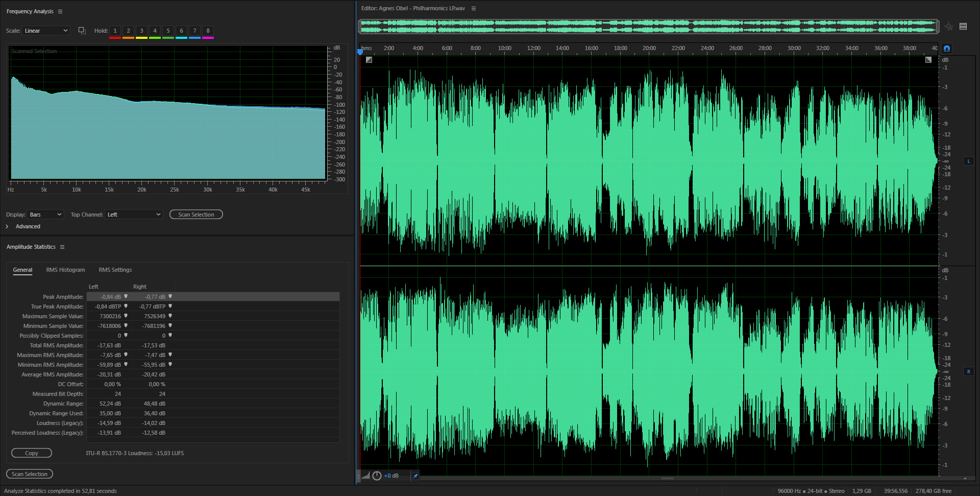
Task: Go to left Possibly Clipped Samples marker
Action: (x=126, y=335)
